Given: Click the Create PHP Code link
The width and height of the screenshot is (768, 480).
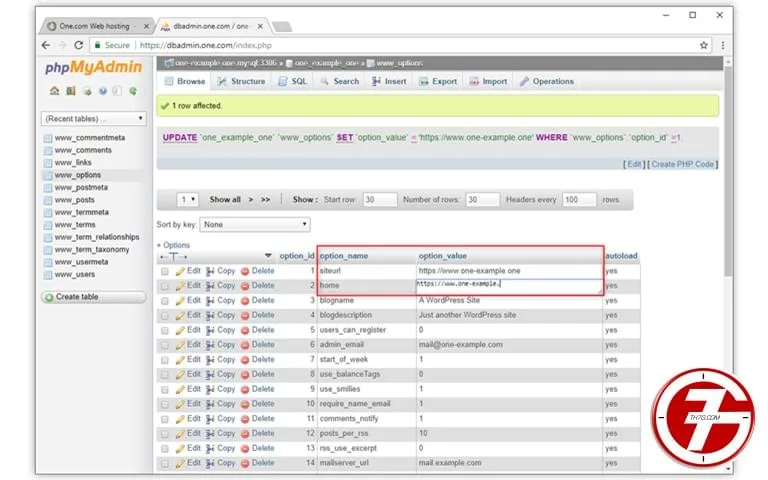Looking at the screenshot, I should click(682, 165).
